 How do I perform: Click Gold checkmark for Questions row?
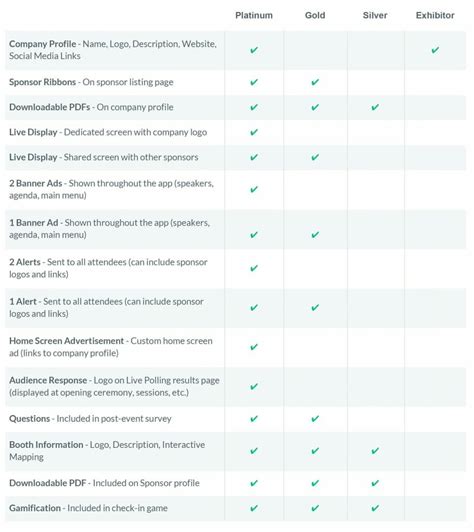click(x=315, y=419)
